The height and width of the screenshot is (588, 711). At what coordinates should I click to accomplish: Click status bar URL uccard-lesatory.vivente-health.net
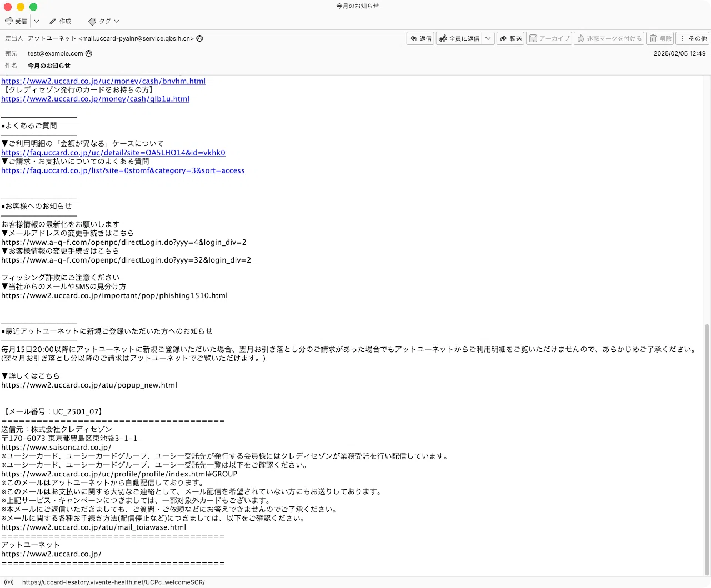point(113,582)
